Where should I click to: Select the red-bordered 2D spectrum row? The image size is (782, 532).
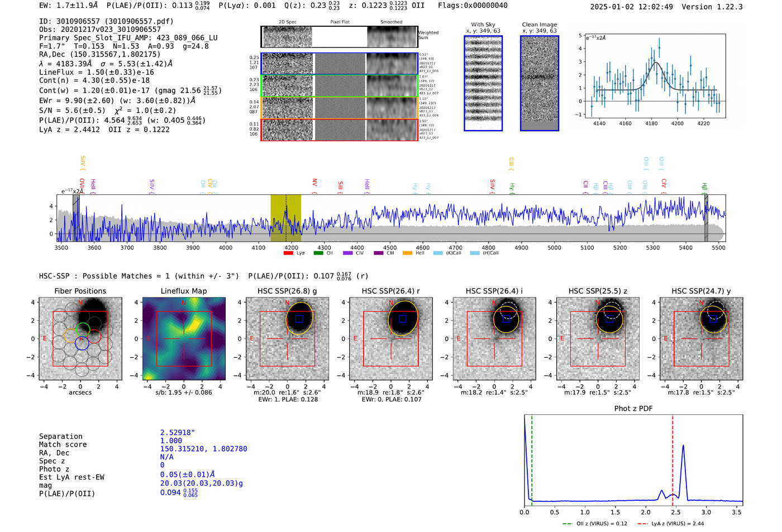(339, 130)
